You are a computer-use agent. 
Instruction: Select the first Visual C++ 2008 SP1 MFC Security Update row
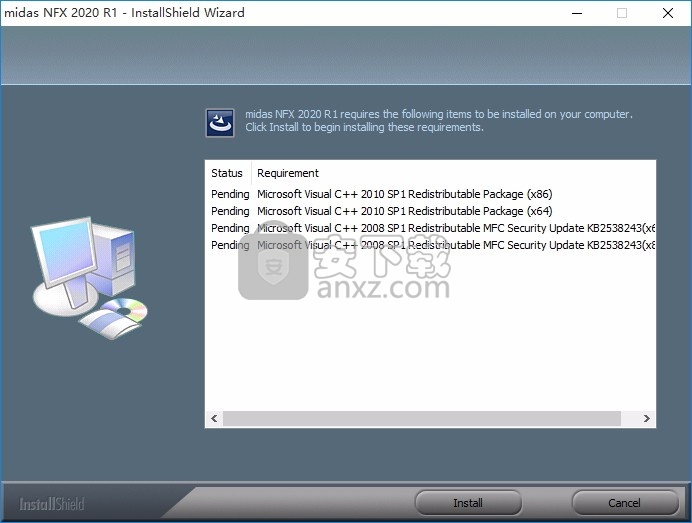tap(430, 228)
